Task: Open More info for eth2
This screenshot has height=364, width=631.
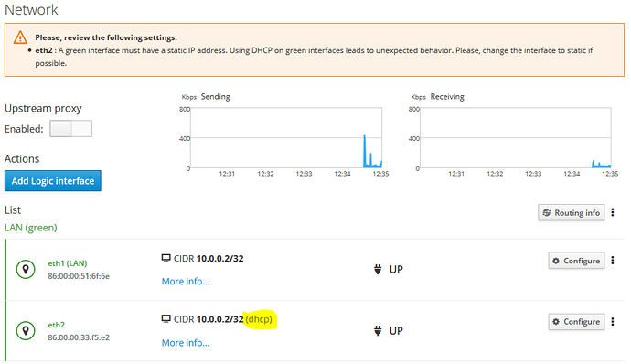Action: click(x=186, y=343)
